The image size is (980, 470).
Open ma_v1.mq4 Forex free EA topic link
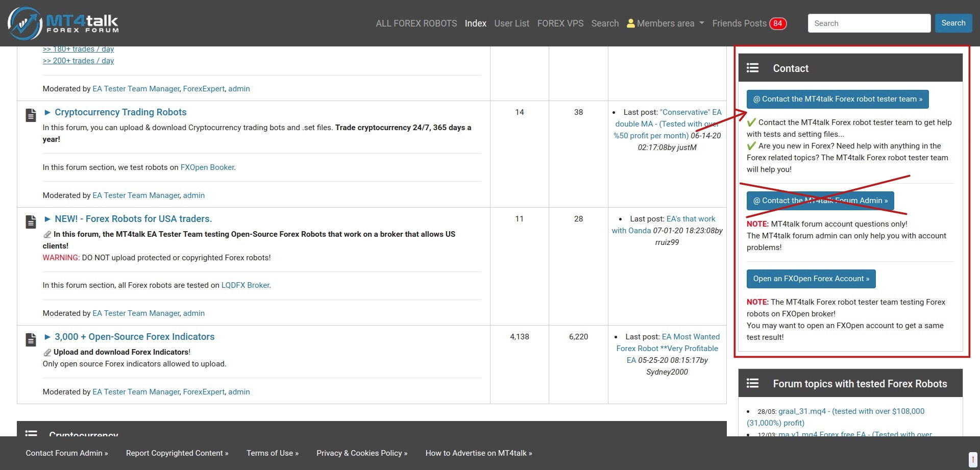(x=855, y=434)
